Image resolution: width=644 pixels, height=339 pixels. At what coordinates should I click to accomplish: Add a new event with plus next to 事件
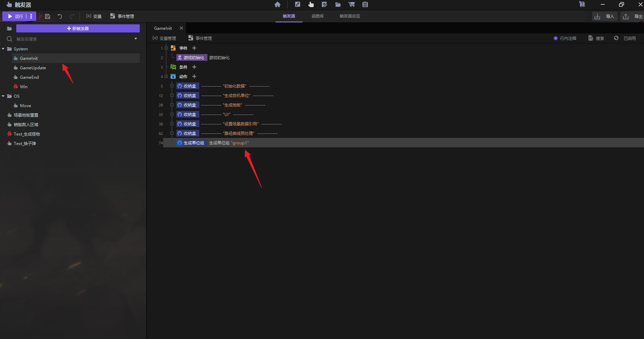(194, 48)
